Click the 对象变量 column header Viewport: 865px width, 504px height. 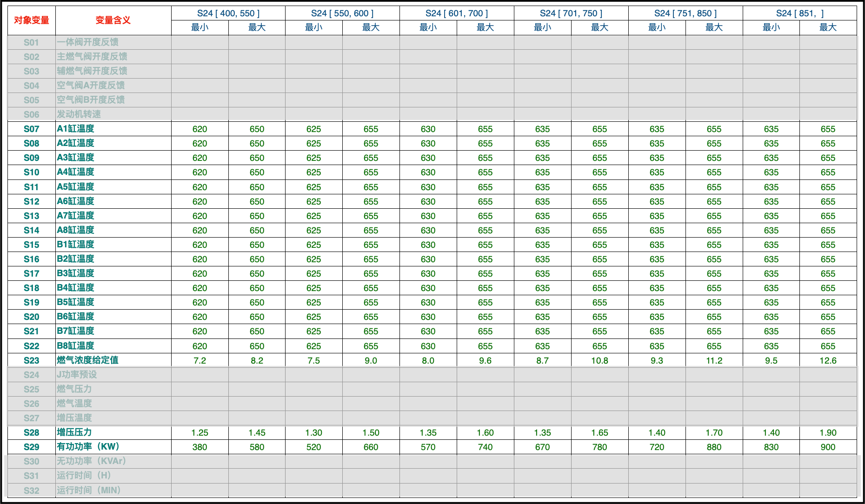point(32,20)
